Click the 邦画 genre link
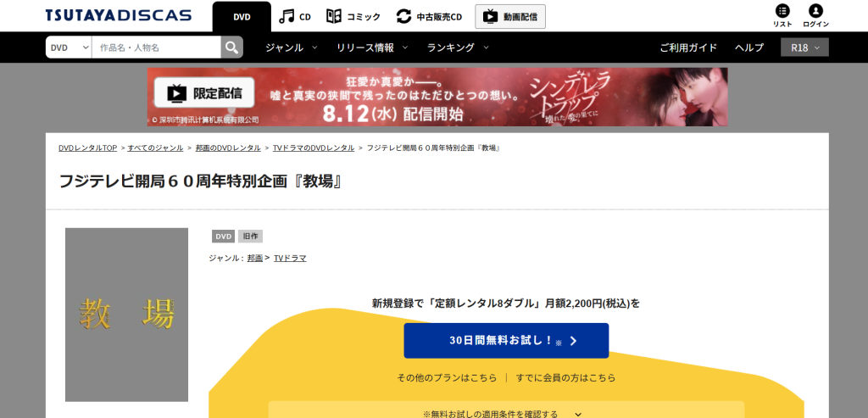Image resolution: width=868 pixels, height=418 pixels. [254, 258]
